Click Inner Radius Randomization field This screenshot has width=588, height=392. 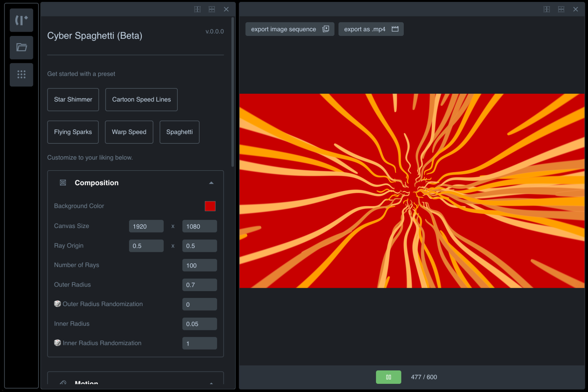coord(200,343)
